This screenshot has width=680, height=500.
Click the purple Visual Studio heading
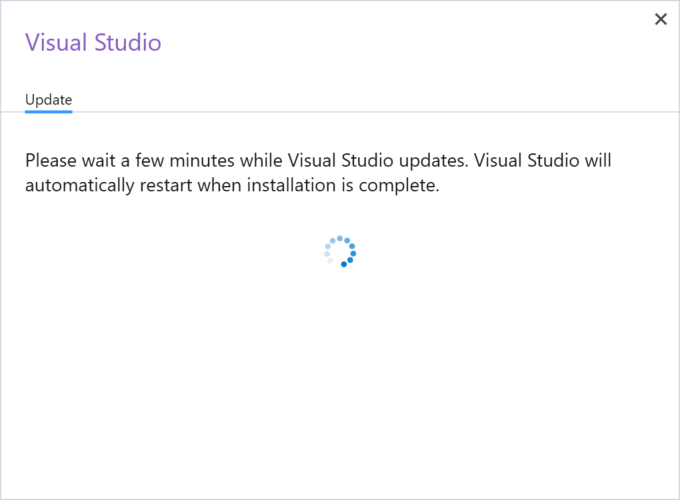point(93,42)
